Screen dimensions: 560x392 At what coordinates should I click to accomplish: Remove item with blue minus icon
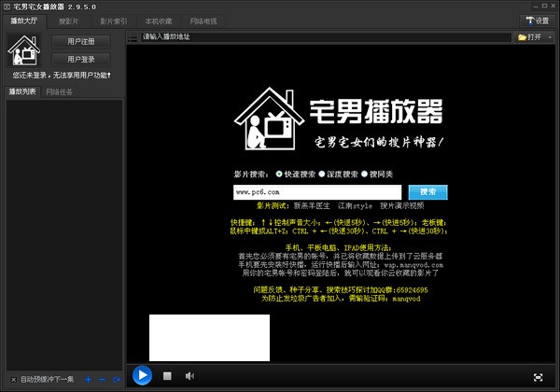(x=102, y=380)
